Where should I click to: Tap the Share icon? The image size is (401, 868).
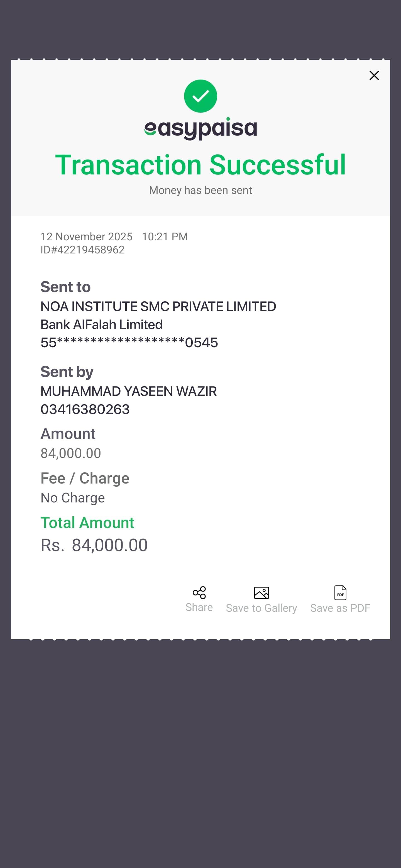tap(199, 593)
